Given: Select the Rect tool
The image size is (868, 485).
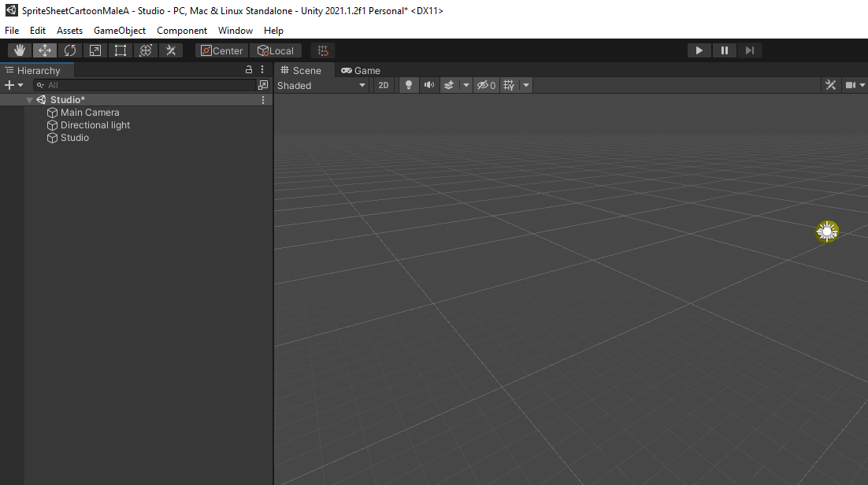Looking at the screenshot, I should 121,50.
